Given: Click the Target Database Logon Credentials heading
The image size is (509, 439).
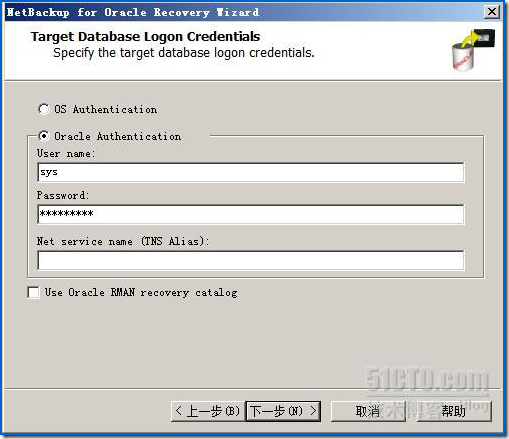Looking at the screenshot, I should tap(145, 37).
